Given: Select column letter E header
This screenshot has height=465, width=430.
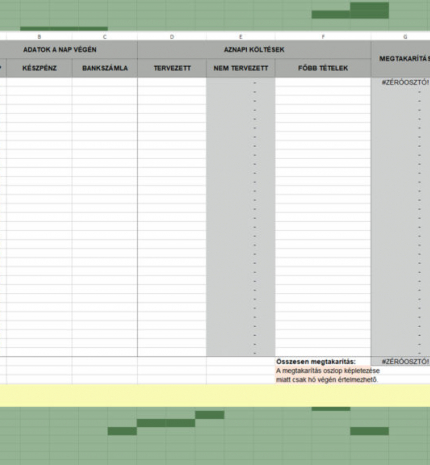Looking at the screenshot, I should (241, 37).
